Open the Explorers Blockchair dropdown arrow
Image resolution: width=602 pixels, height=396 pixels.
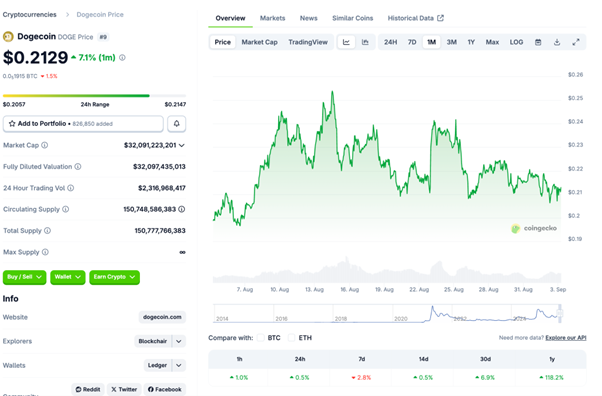click(x=179, y=341)
